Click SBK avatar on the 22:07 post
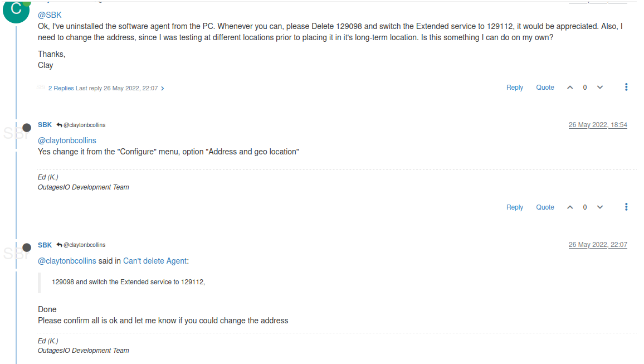 coord(16,253)
